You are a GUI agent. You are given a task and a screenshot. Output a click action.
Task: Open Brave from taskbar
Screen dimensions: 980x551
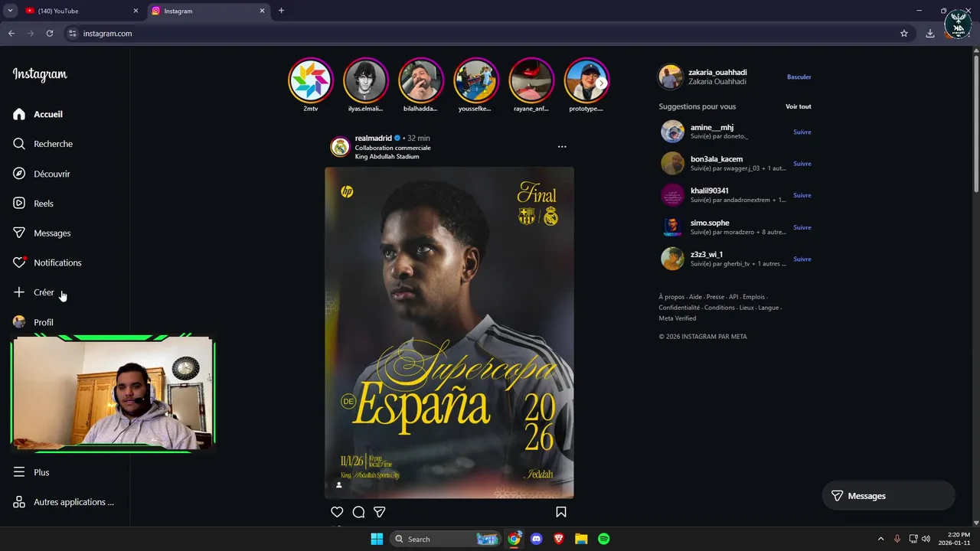click(x=559, y=539)
